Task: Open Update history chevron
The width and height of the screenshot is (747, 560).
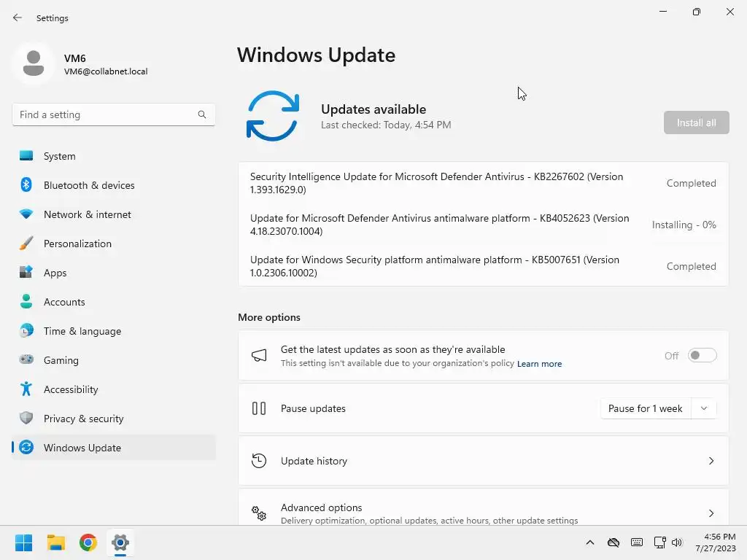Action: [x=711, y=461]
